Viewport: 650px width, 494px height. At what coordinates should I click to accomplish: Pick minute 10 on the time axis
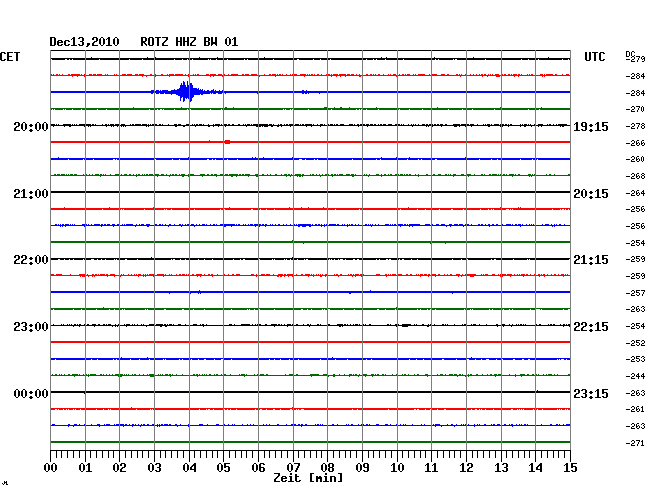pos(397,468)
